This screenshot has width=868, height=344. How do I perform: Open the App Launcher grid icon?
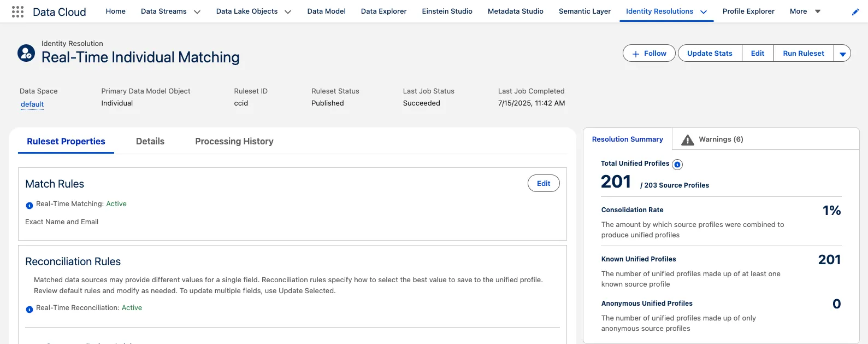tap(17, 11)
